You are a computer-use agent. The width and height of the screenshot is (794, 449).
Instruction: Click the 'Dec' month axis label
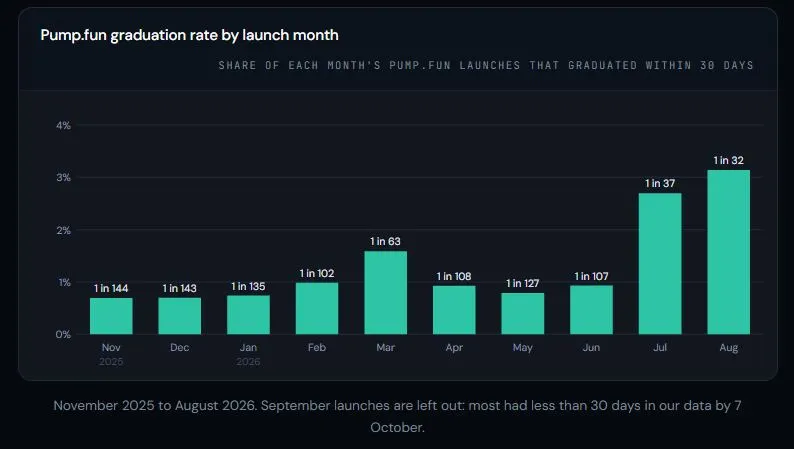(x=180, y=347)
